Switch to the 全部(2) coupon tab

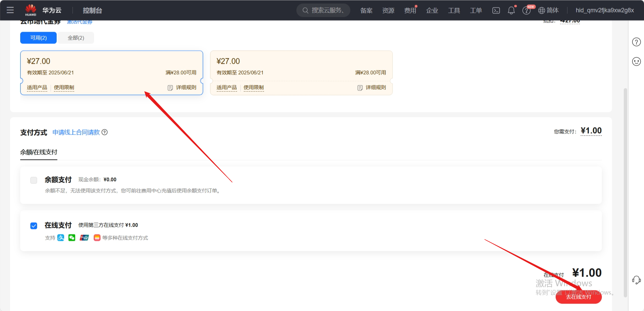[x=76, y=38]
